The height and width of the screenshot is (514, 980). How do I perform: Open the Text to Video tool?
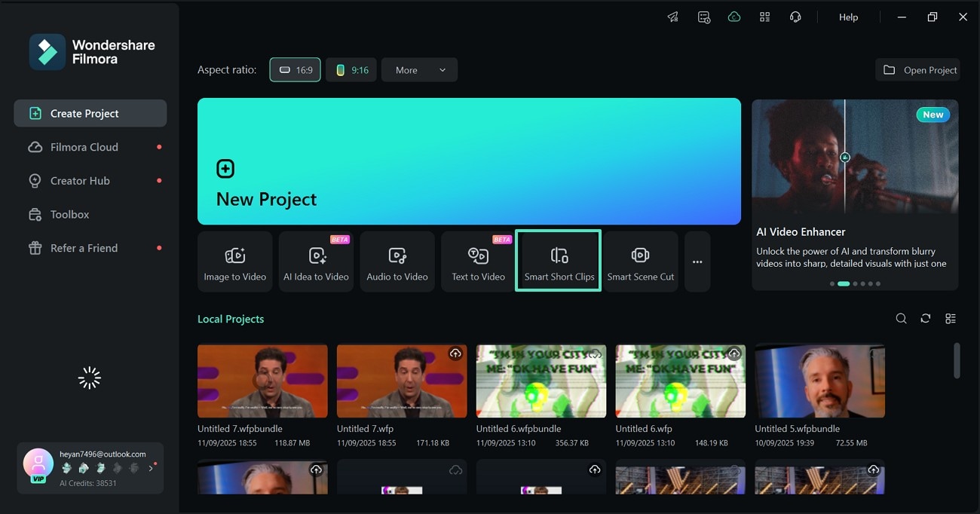(x=479, y=262)
